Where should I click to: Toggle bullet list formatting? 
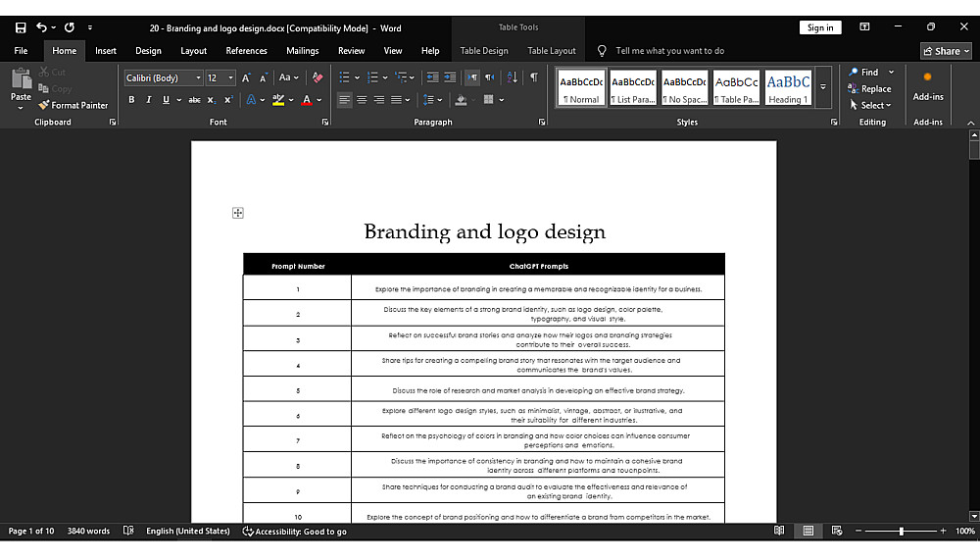[344, 77]
